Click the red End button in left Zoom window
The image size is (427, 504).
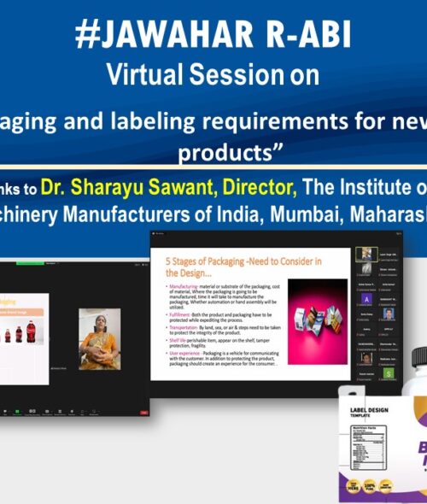click(144, 413)
